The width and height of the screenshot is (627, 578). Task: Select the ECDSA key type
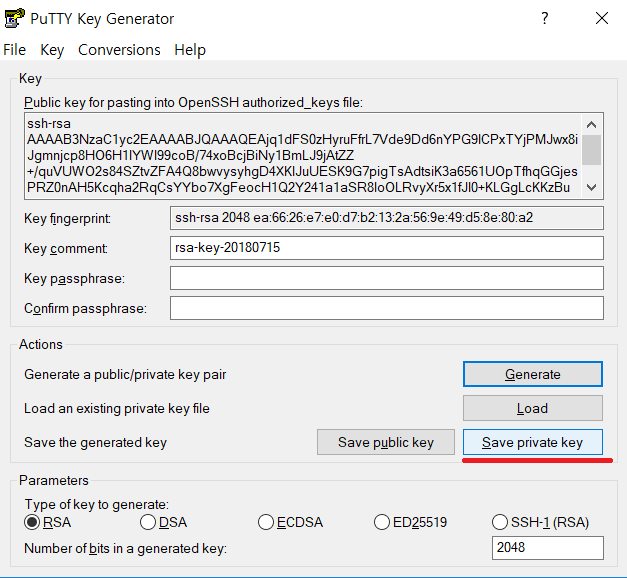(290, 522)
